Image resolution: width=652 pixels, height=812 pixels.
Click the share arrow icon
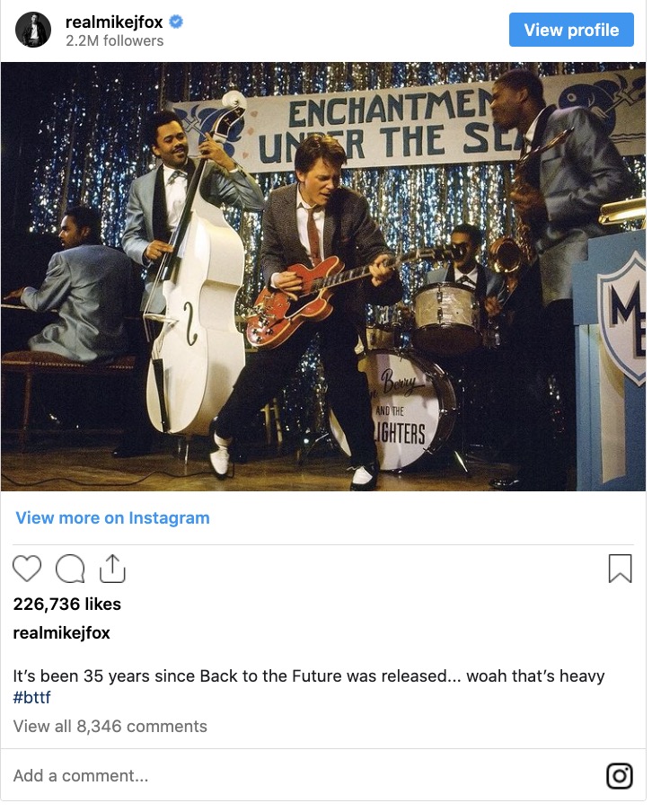pyautogui.click(x=111, y=568)
